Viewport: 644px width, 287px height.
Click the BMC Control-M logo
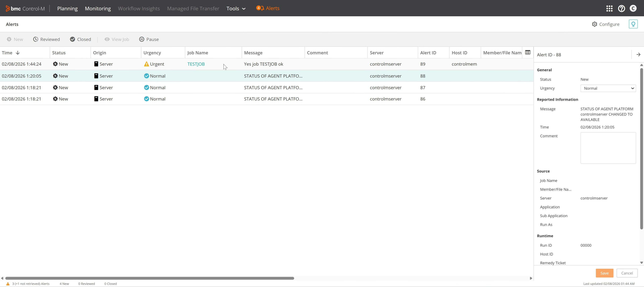click(x=25, y=9)
